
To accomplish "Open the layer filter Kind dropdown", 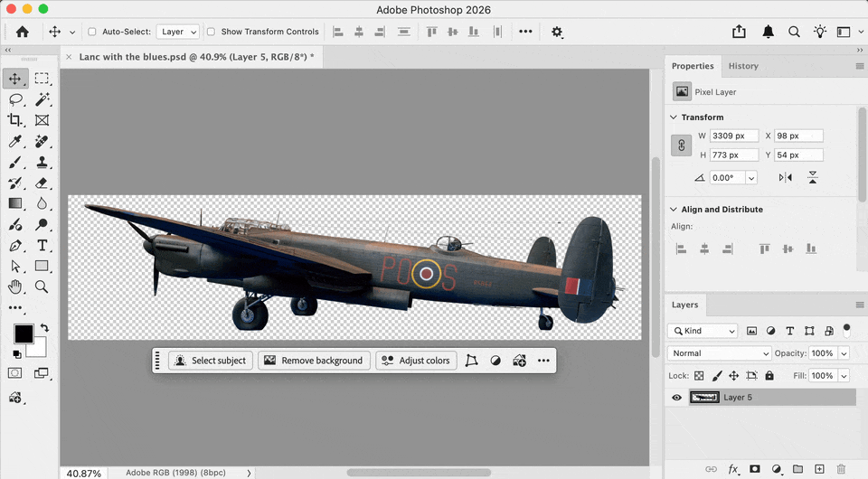I will click(703, 331).
